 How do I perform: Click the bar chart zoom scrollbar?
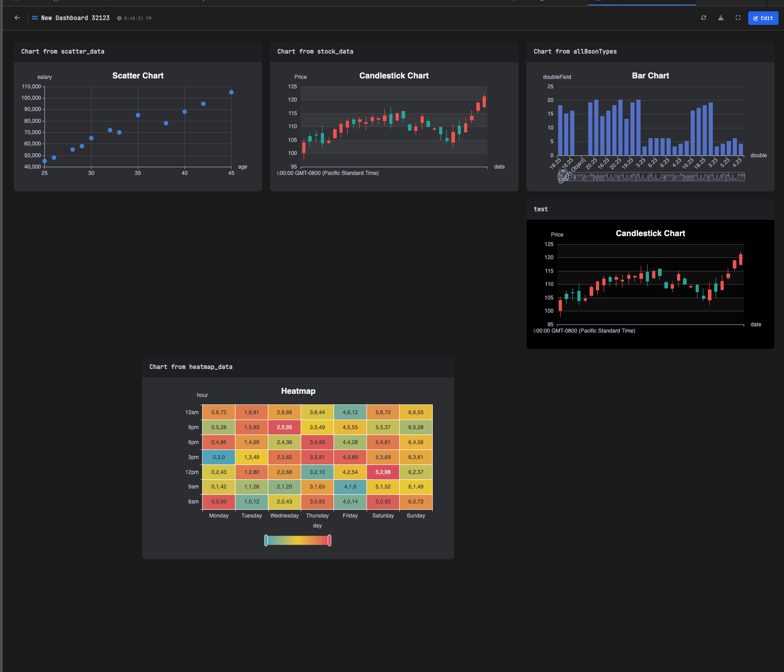[x=653, y=177]
